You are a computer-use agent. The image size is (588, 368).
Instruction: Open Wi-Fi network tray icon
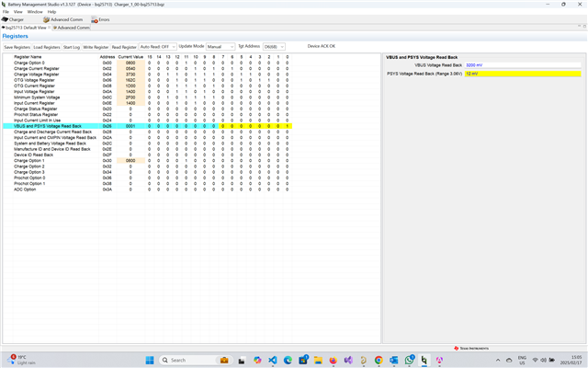[x=535, y=360]
